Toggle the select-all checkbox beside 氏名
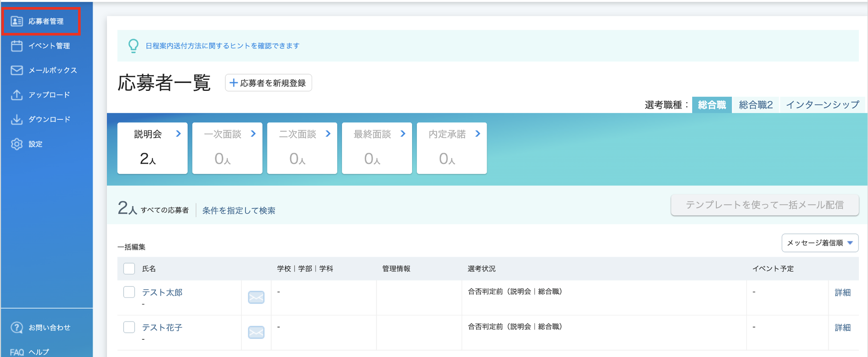Screen dimensions: 868x357 [x=129, y=268]
